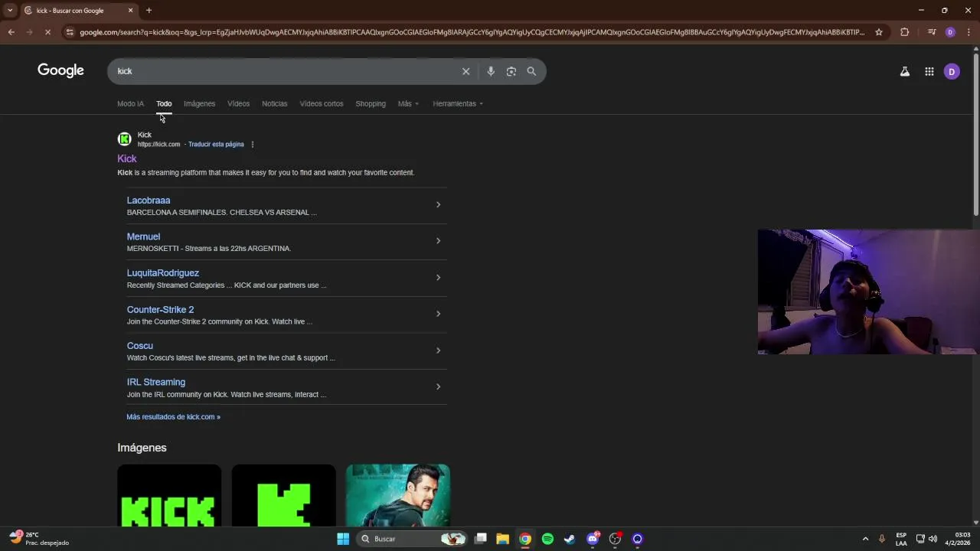Open Discord from the taskbar
The width and height of the screenshot is (980, 551).
(592, 539)
